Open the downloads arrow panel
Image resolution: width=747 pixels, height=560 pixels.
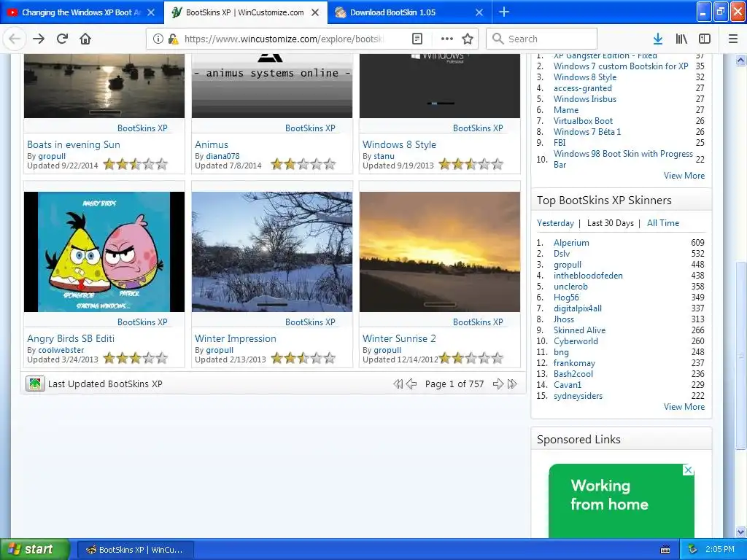(658, 39)
